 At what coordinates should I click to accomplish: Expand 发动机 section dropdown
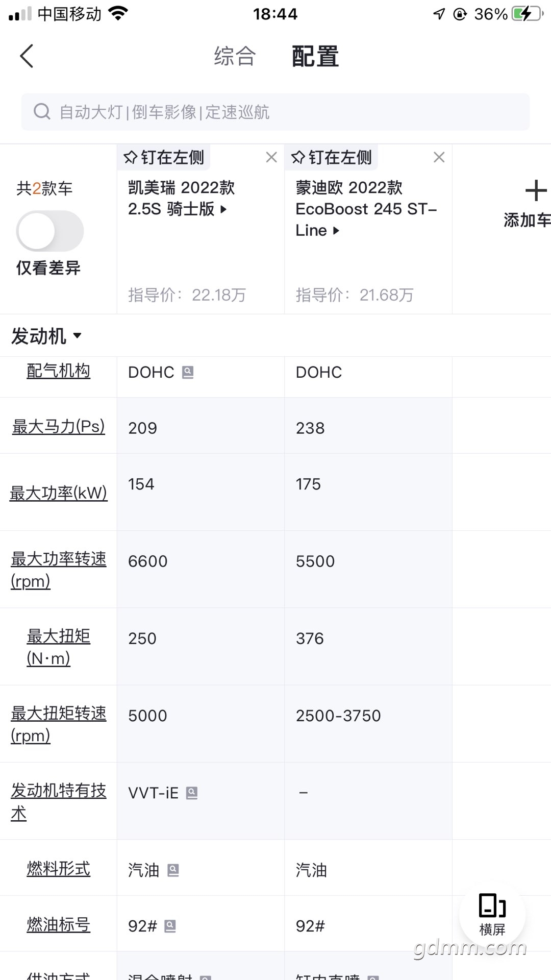click(x=46, y=336)
